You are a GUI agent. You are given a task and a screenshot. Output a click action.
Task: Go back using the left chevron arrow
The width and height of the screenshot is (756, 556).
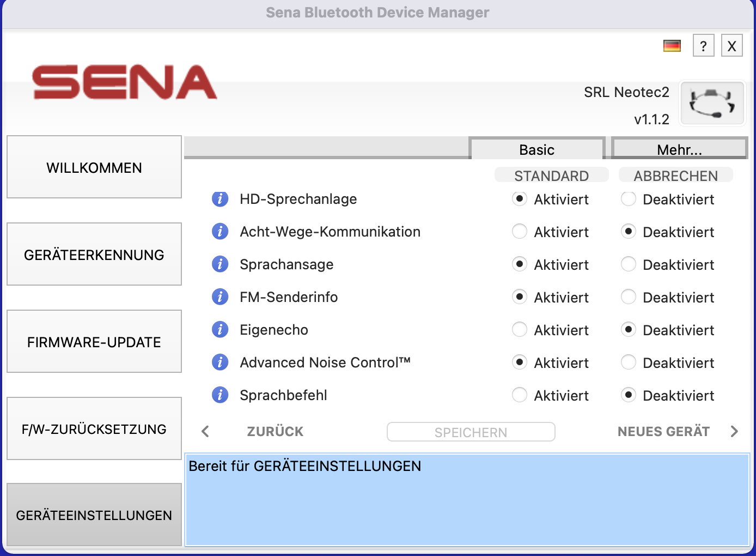click(205, 432)
